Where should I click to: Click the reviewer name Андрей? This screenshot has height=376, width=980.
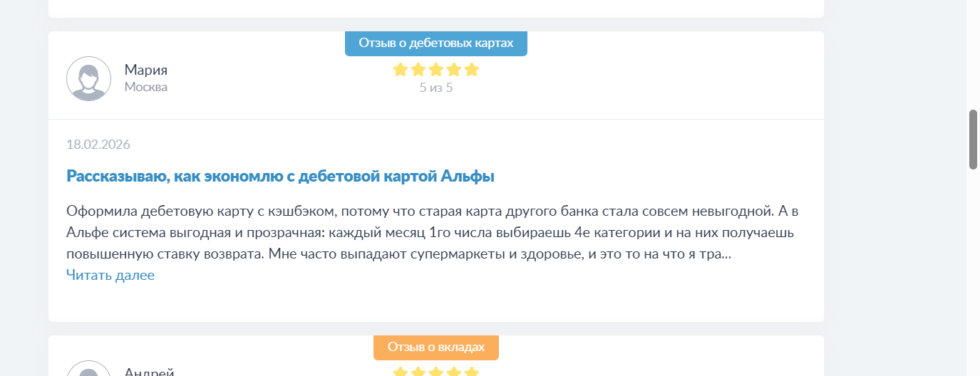click(x=149, y=372)
